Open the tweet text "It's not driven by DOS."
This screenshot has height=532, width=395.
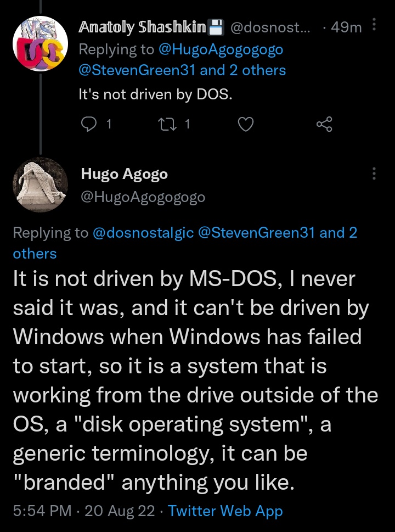pyautogui.click(x=156, y=94)
